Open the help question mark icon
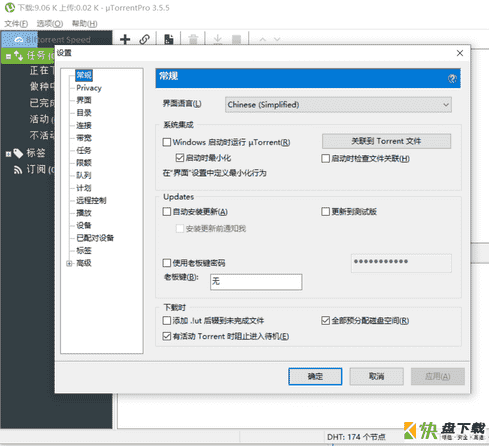This screenshot has width=489, height=446. tap(452, 79)
